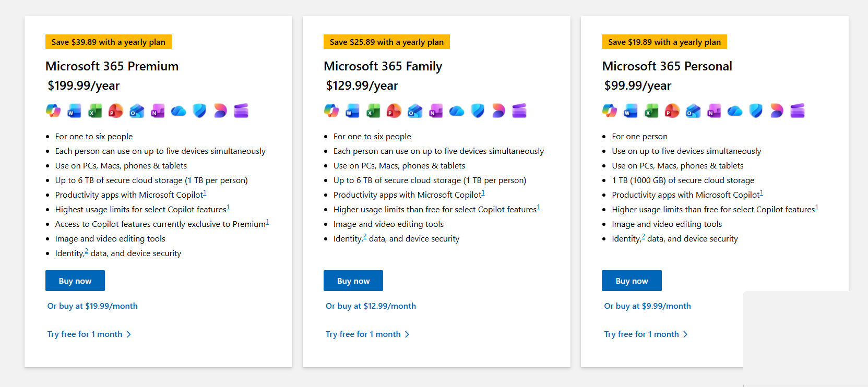Select the Word icon in the Family card
The height and width of the screenshot is (387, 868).
(352, 111)
